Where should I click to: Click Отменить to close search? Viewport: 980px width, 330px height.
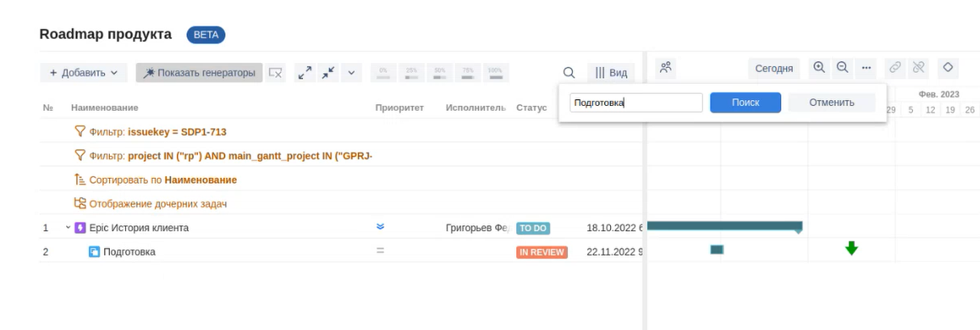pos(831,102)
